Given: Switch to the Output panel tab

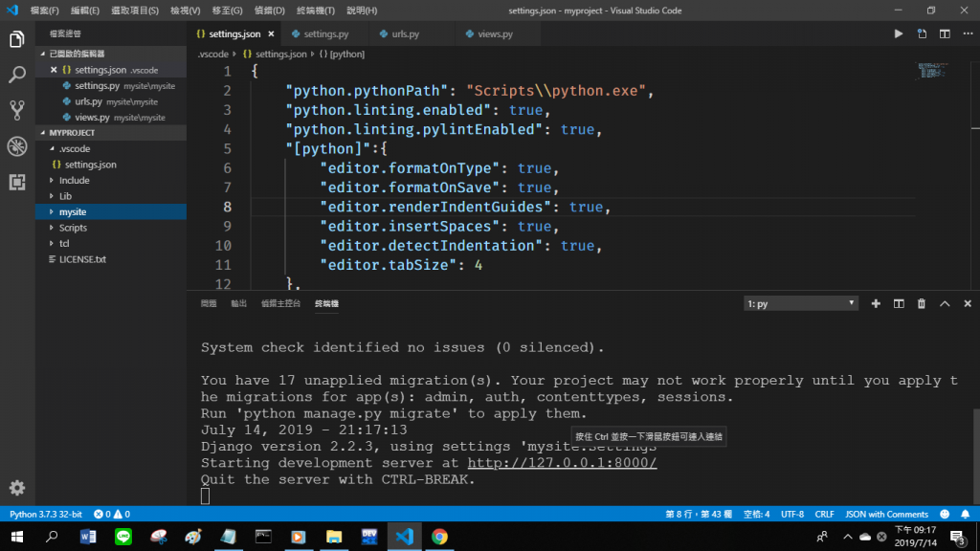Looking at the screenshot, I should (x=238, y=303).
